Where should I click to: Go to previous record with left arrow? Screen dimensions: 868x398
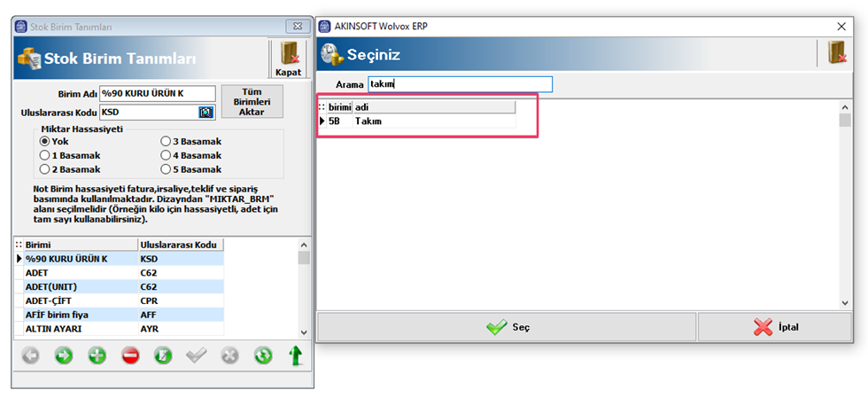click(x=31, y=356)
